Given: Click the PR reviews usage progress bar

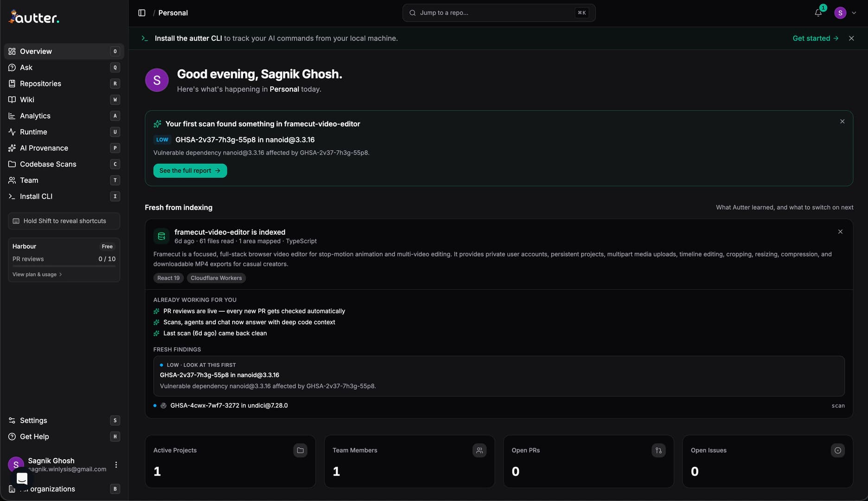Looking at the screenshot, I should click(64, 266).
